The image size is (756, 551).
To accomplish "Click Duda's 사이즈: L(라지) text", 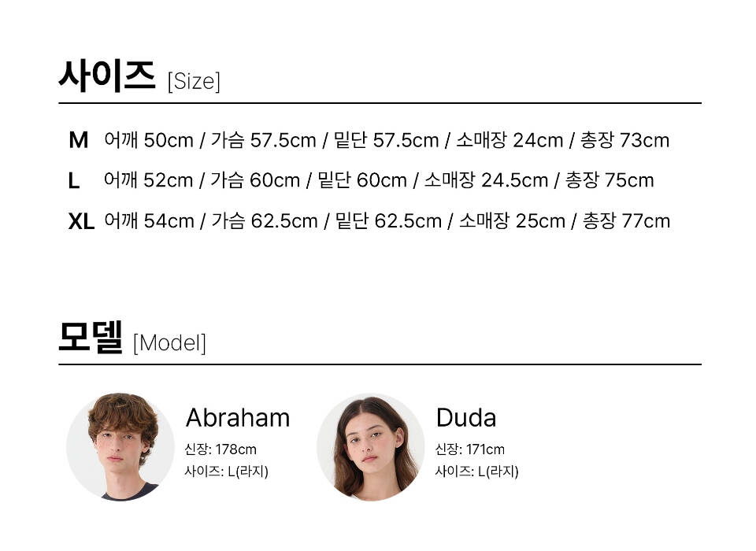I will click(x=476, y=471).
